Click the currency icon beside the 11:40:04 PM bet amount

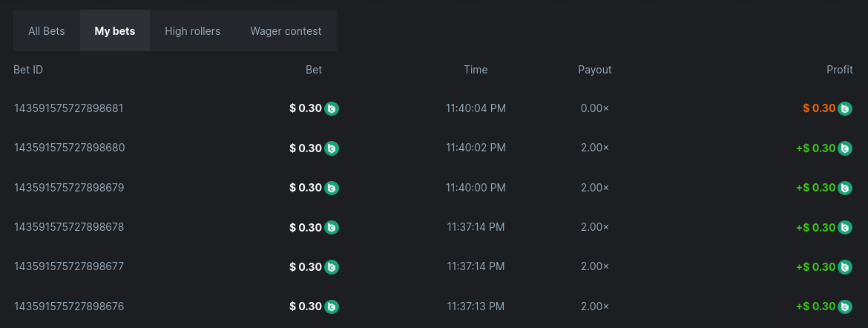tap(332, 108)
